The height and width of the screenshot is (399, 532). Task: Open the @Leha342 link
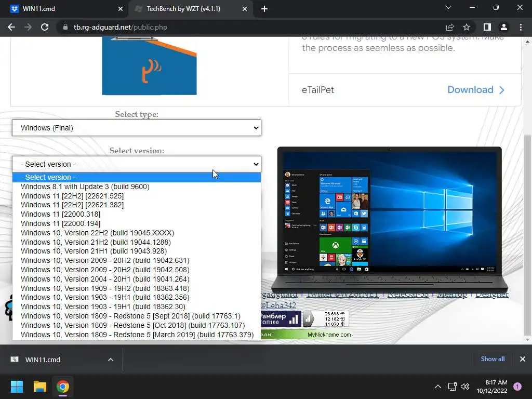[x=278, y=305]
